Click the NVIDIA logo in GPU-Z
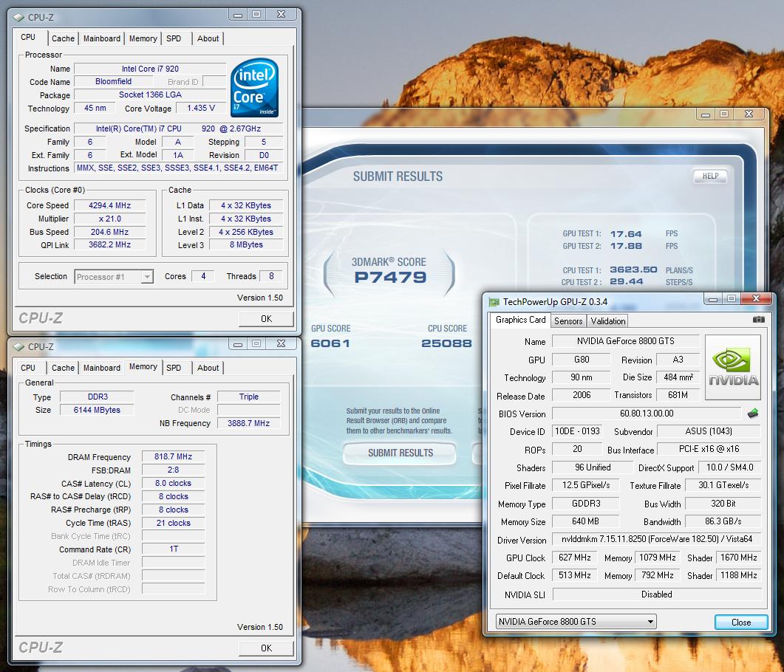 [732, 367]
